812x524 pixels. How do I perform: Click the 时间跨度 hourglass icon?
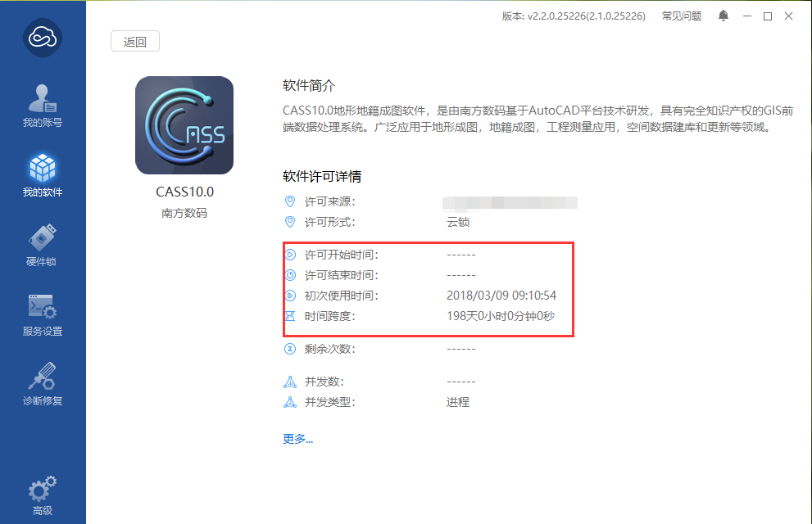(x=291, y=316)
